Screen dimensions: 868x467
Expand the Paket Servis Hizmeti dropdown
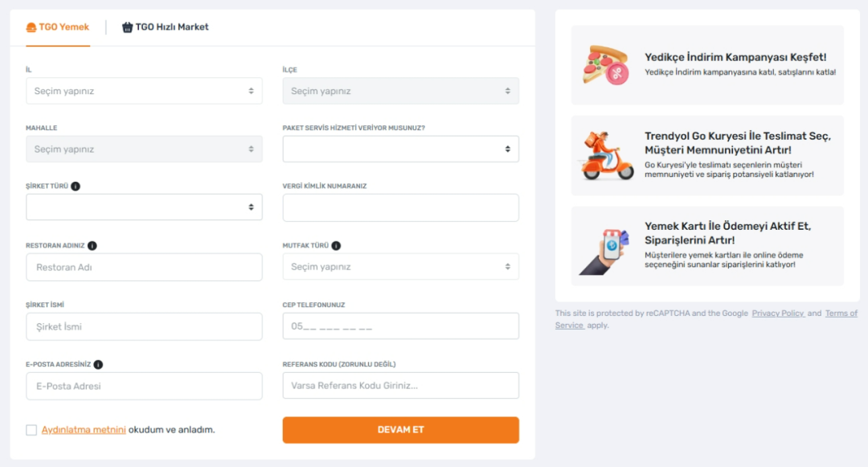click(x=400, y=149)
